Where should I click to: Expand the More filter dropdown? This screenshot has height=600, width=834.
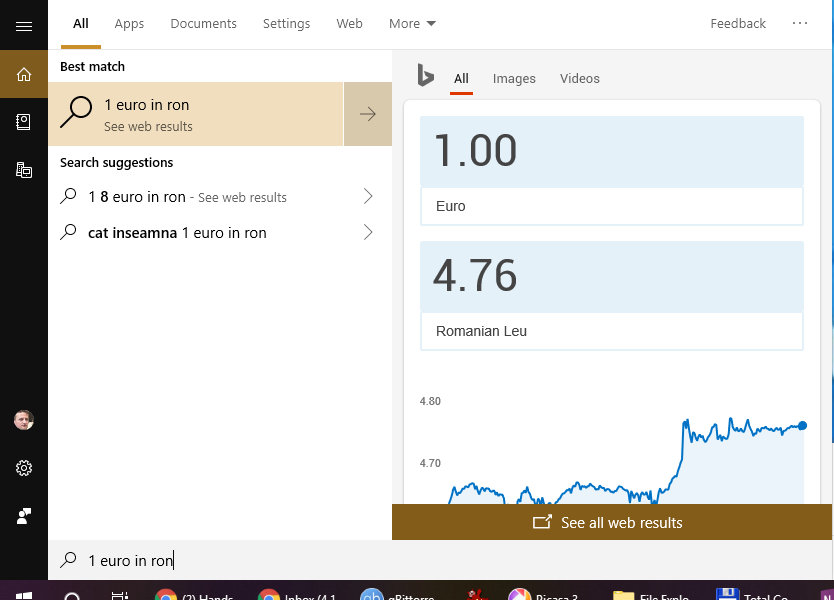pyautogui.click(x=412, y=23)
